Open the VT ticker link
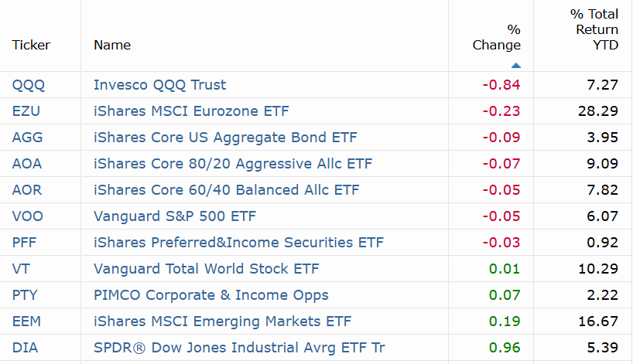The width and height of the screenshot is (633, 364). coord(21,268)
